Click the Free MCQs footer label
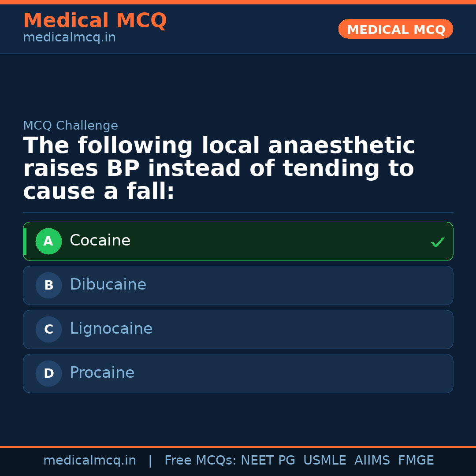The image size is (476, 476). [200, 461]
